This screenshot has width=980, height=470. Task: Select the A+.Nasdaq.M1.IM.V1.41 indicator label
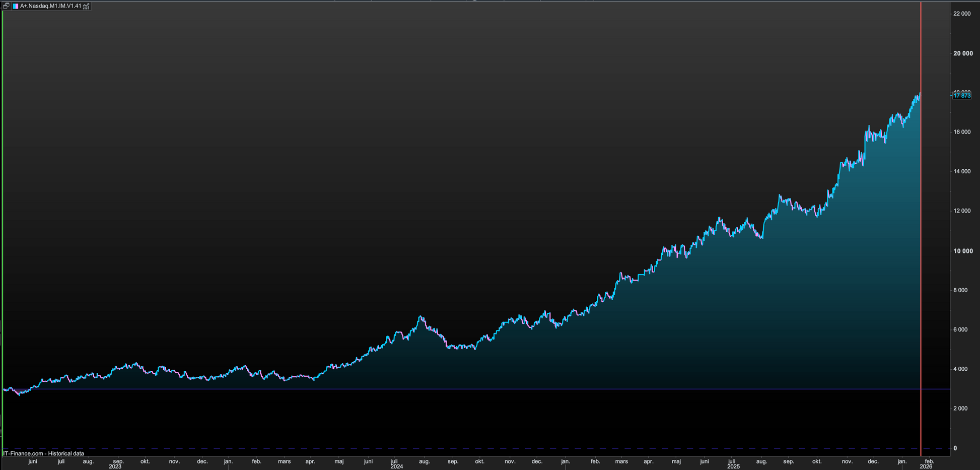50,6
